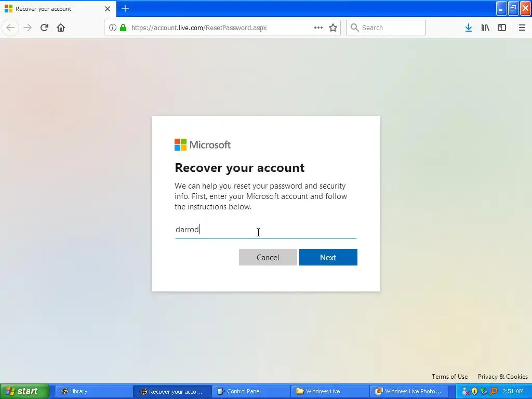Click the Microsoft account email field
The image size is (532, 399).
265,230
